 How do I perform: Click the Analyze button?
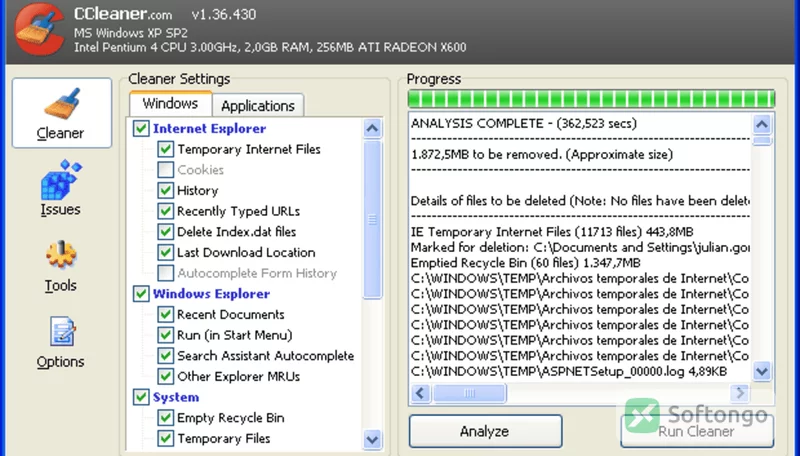(485, 431)
